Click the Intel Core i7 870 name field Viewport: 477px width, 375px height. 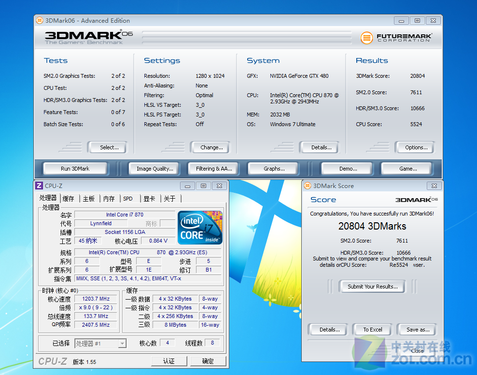(125, 215)
